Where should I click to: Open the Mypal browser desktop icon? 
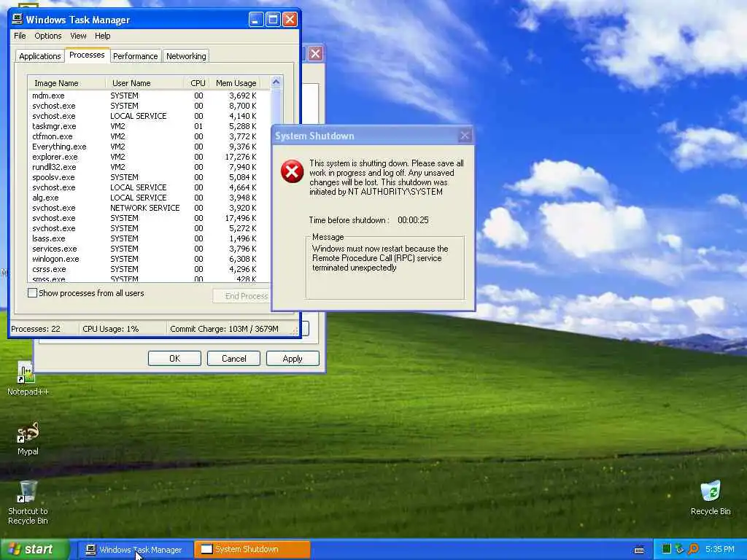click(x=28, y=438)
